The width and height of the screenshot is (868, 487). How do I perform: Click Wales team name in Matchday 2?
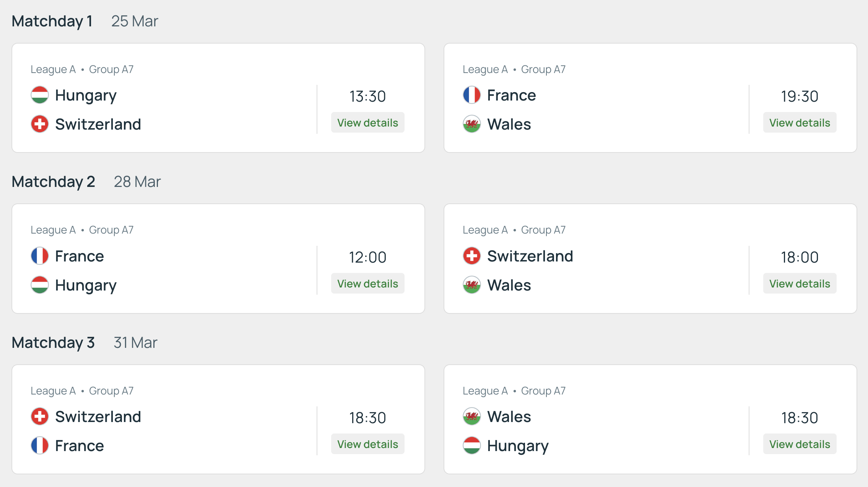point(509,285)
